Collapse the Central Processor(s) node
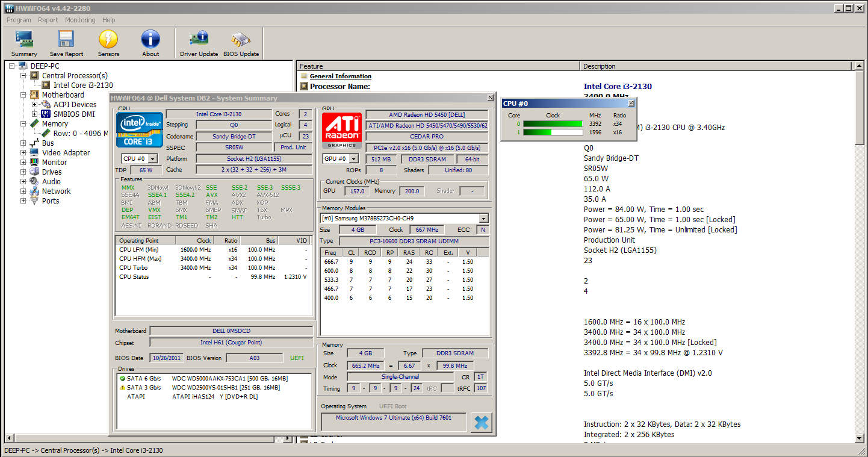The width and height of the screenshot is (868, 457). click(23, 76)
